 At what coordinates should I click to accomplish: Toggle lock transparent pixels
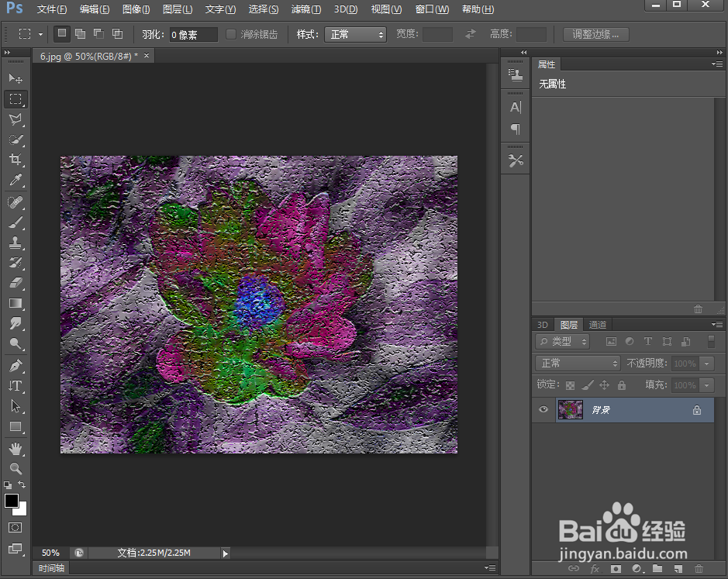[x=570, y=385]
